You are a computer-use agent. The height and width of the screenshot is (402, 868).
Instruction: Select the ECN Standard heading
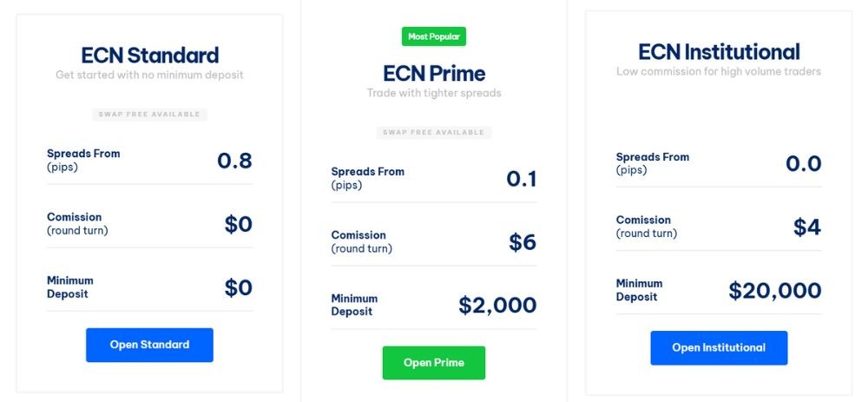coord(149,56)
